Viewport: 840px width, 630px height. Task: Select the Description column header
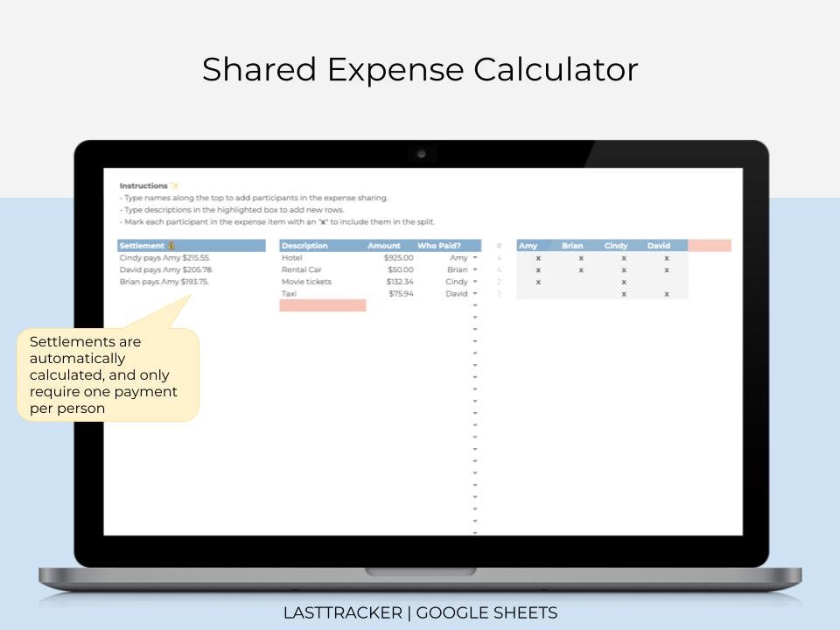[x=307, y=245]
